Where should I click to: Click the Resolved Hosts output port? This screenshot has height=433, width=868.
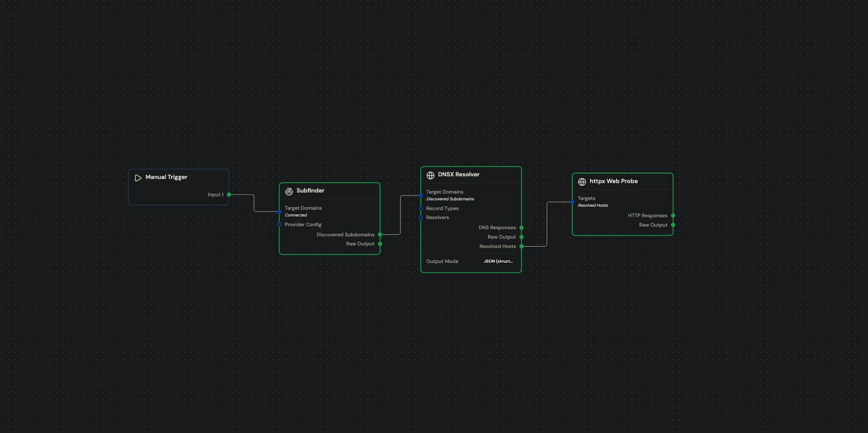pos(521,246)
